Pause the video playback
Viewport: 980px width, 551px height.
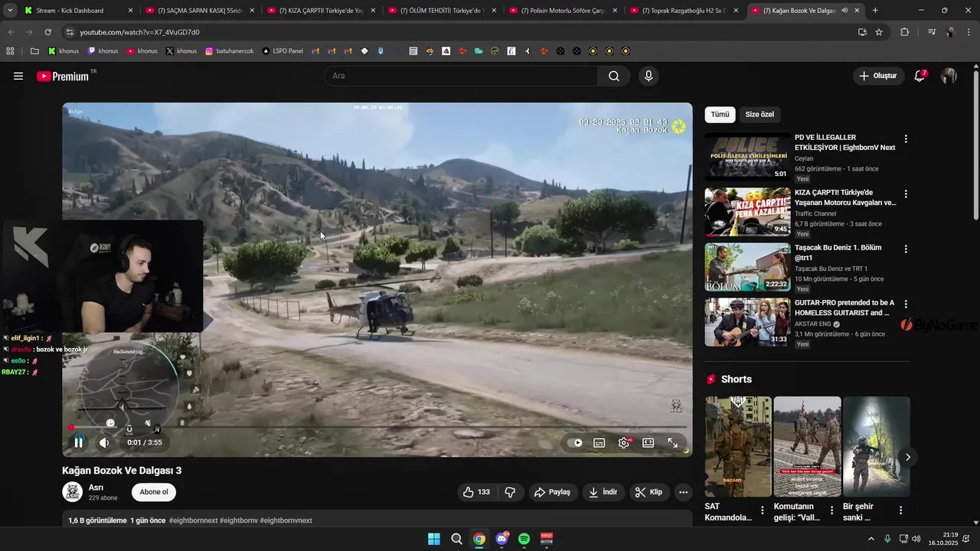coord(78,442)
